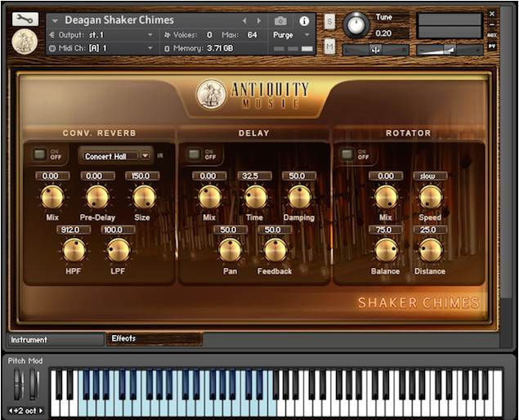Click the Tune value 0.20
Screen dimensions: 519x420
point(383,34)
